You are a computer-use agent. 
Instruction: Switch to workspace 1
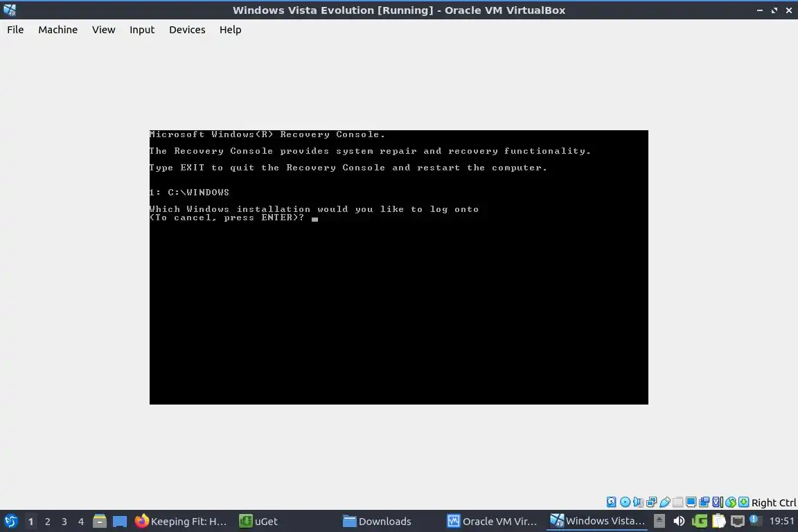tap(30, 522)
